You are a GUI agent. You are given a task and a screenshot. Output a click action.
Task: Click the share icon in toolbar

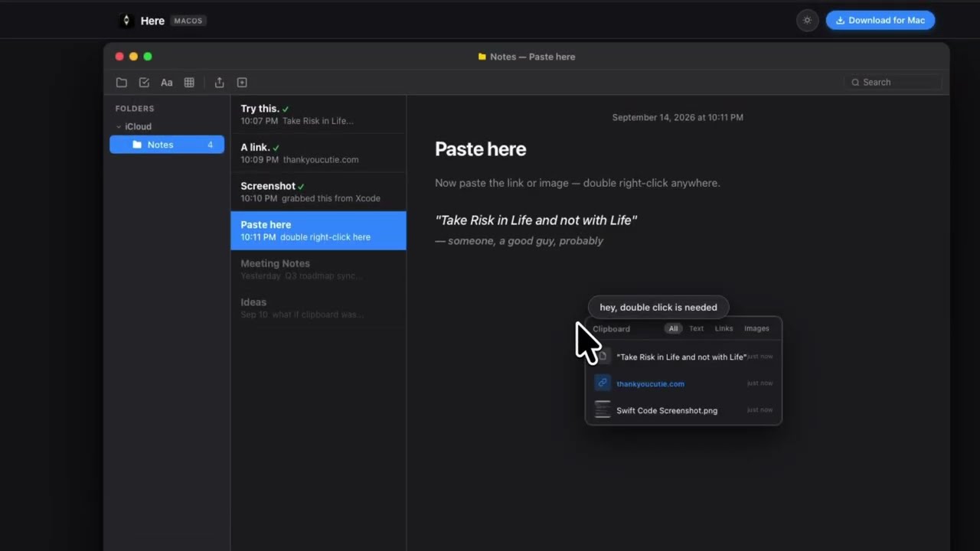click(x=220, y=83)
